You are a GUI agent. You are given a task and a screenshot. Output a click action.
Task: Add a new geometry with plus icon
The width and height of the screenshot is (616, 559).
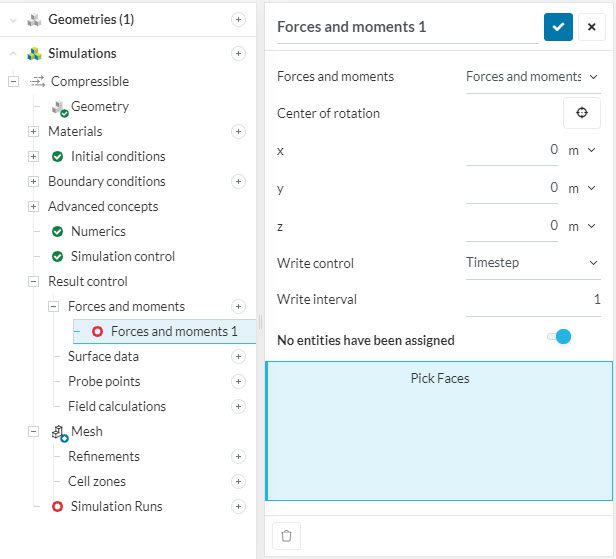(x=238, y=19)
